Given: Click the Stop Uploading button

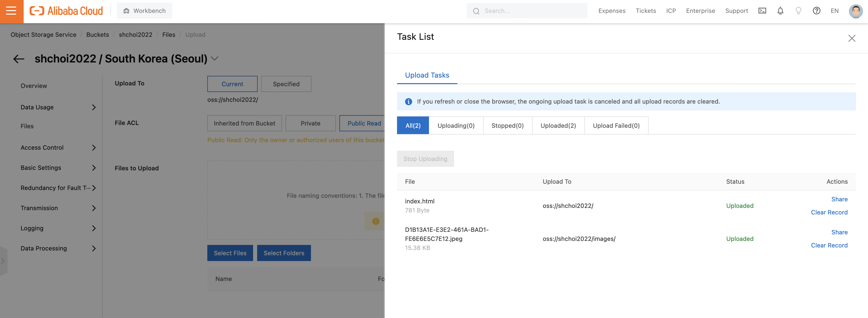Looking at the screenshot, I should 425,159.
